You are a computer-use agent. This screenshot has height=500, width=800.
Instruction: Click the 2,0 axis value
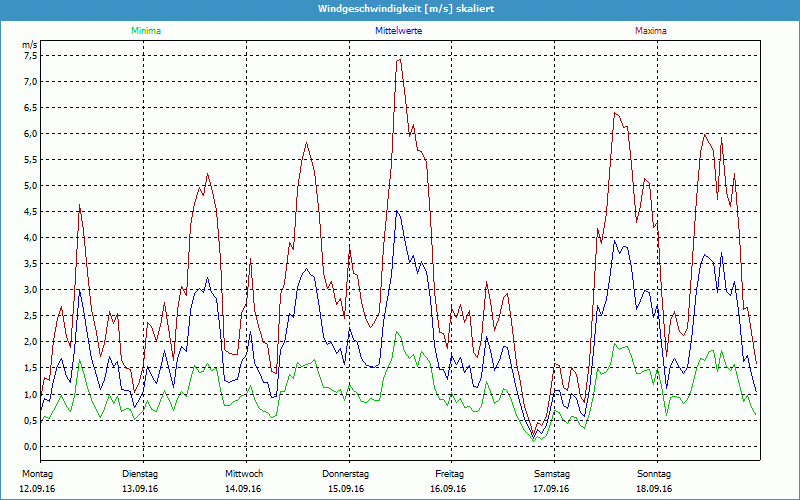click(x=31, y=342)
